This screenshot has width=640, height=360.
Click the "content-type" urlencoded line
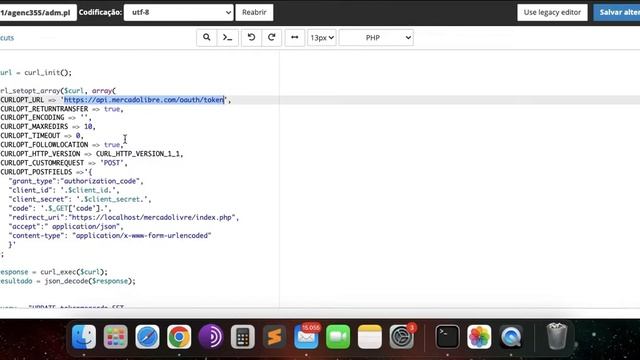coord(110,236)
